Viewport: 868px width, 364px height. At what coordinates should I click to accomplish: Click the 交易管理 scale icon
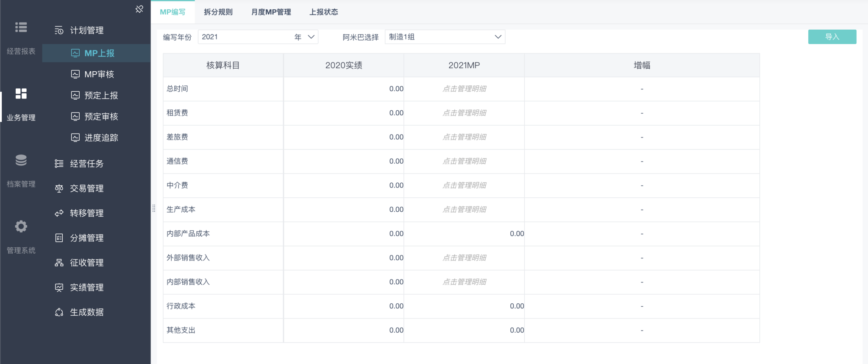pos(59,188)
